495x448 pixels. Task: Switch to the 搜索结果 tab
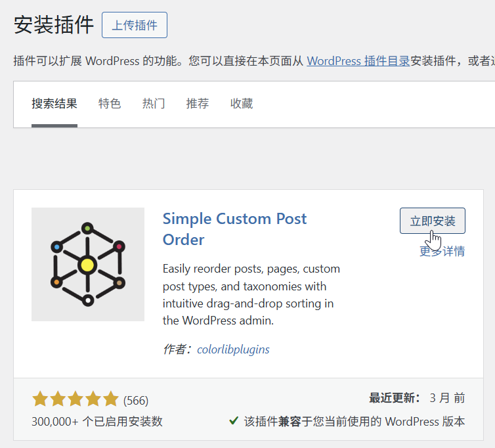[54, 104]
